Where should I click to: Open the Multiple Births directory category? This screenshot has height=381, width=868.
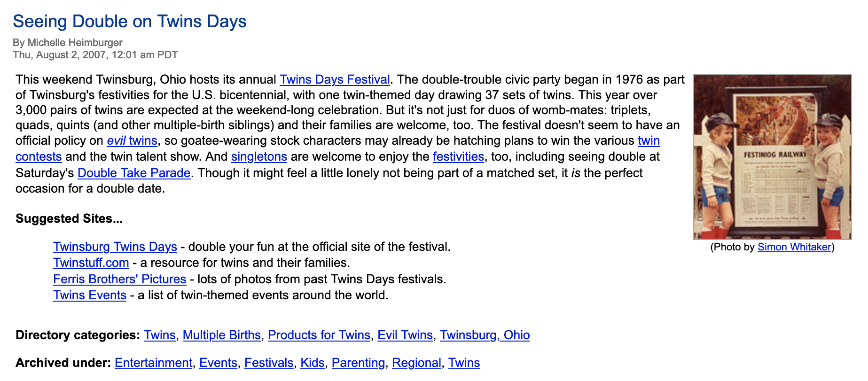point(221,335)
